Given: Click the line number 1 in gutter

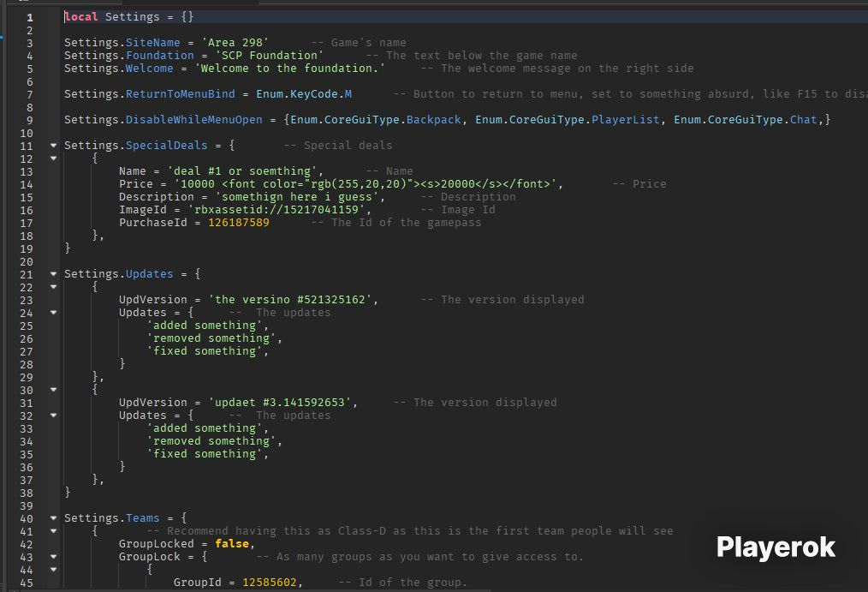Looking at the screenshot, I should (29, 18).
